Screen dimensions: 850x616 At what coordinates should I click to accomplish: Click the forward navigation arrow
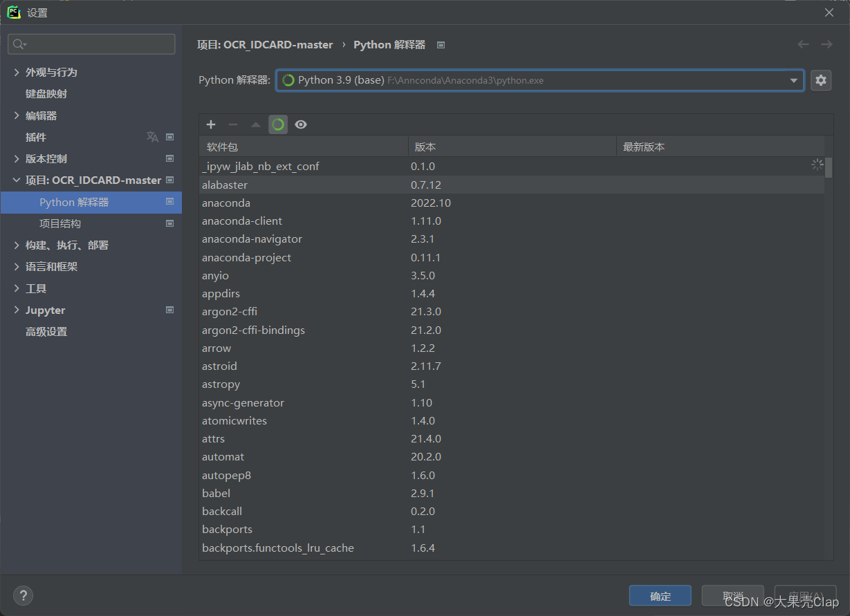[826, 44]
